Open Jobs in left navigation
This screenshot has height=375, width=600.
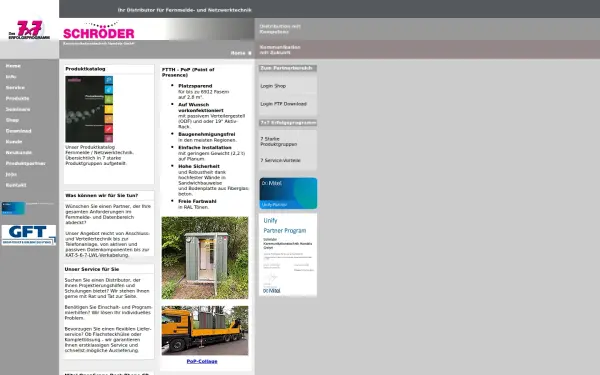(x=11, y=174)
